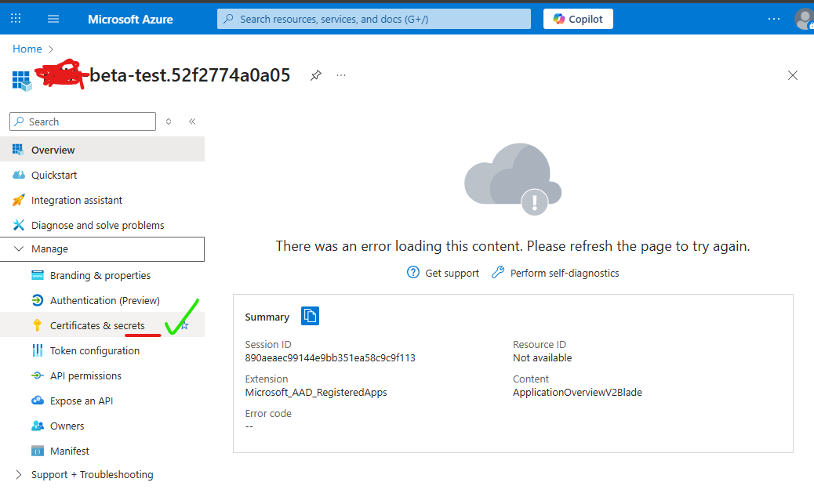
Task: Click the error loading content message
Action: (512, 246)
